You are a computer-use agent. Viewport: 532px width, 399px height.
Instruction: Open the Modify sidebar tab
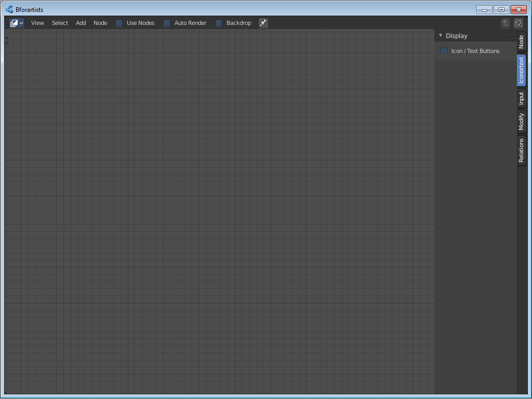coord(522,122)
